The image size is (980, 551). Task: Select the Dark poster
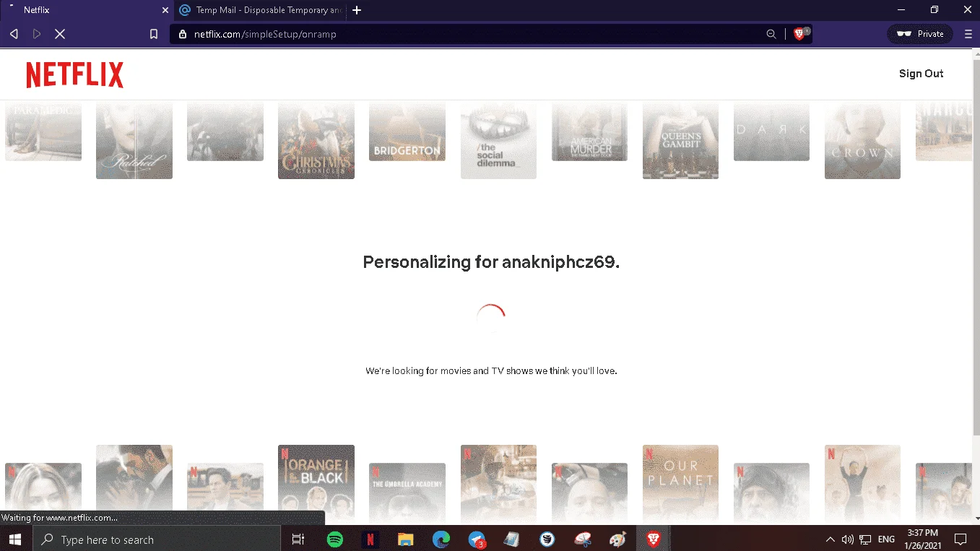(771, 131)
